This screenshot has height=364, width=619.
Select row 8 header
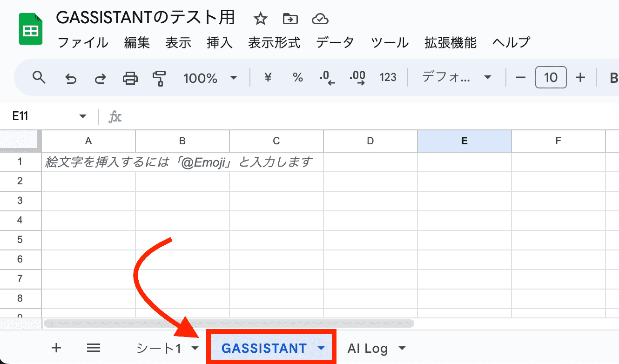20,298
